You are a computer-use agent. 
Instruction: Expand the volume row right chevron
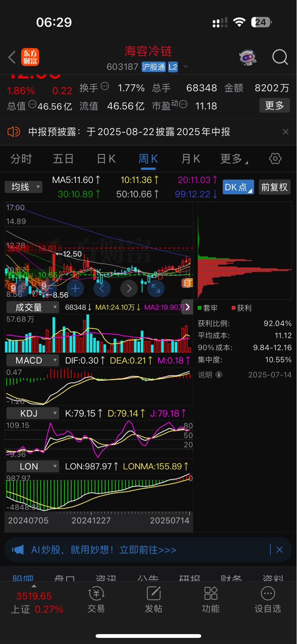pyautogui.click(x=187, y=307)
